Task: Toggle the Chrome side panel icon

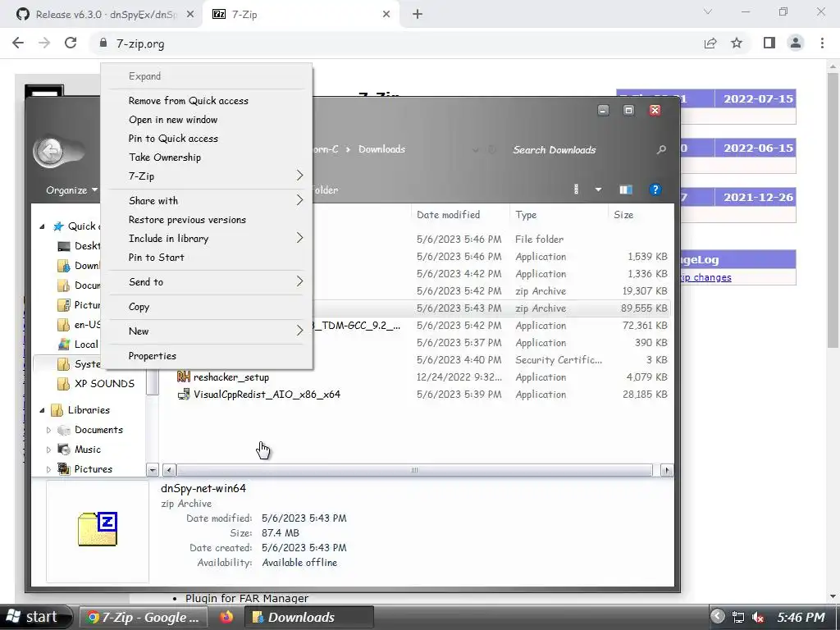Action: [x=769, y=43]
